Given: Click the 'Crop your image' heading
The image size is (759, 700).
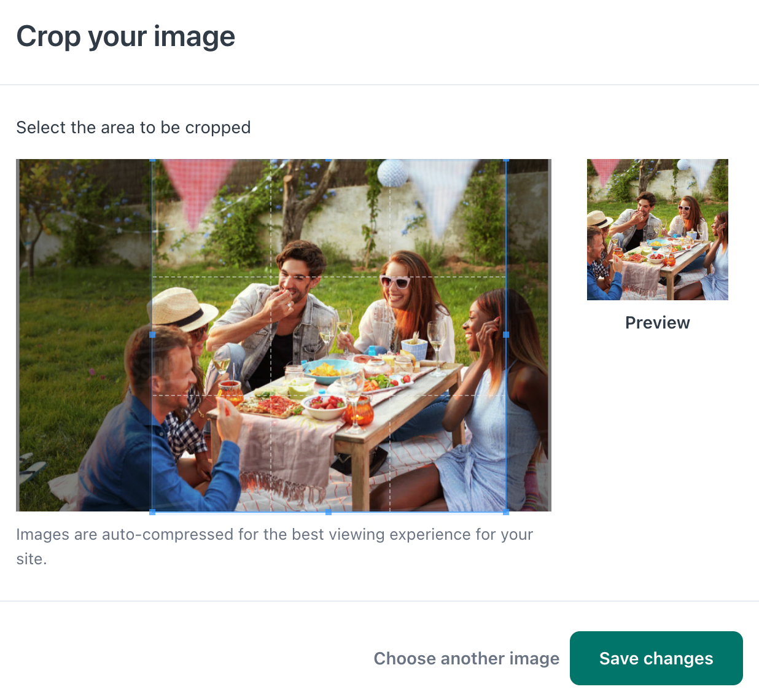Looking at the screenshot, I should 126,37.
